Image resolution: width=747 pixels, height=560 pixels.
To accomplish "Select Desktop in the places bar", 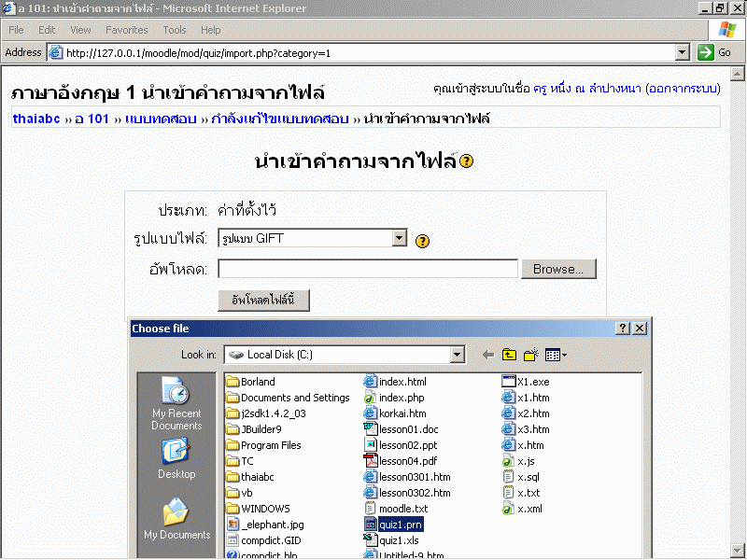I will pyautogui.click(x=176, y=459).
